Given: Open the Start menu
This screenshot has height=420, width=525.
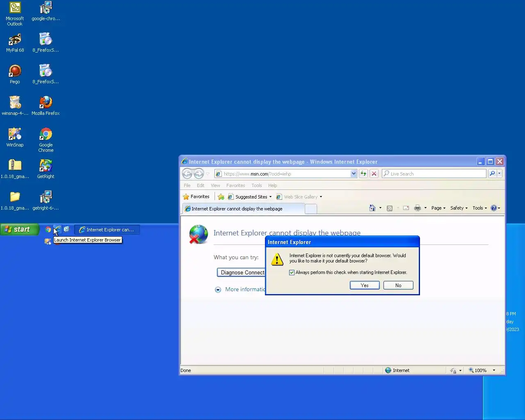Looking at the screenshot, I should [x=19, y=229].
